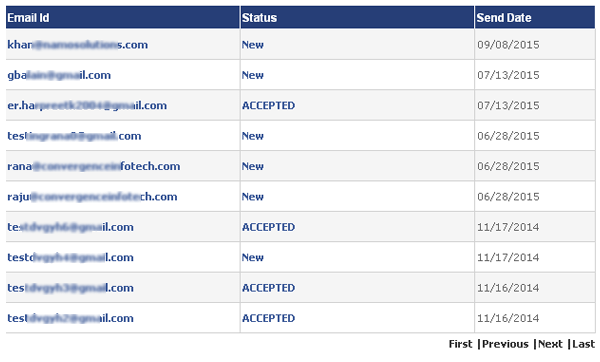Click New status in the raju row
600x362 pixels.
pos(253,197)
